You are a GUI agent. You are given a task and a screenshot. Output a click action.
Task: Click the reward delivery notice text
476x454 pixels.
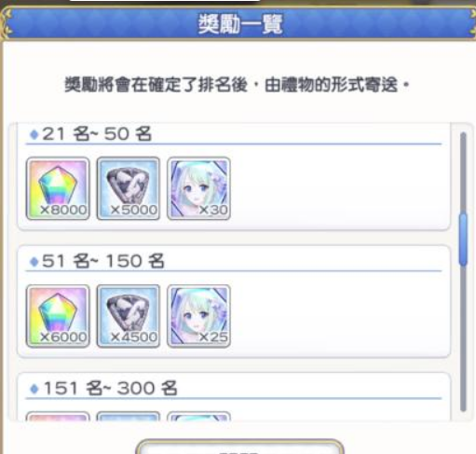point(237,85)
